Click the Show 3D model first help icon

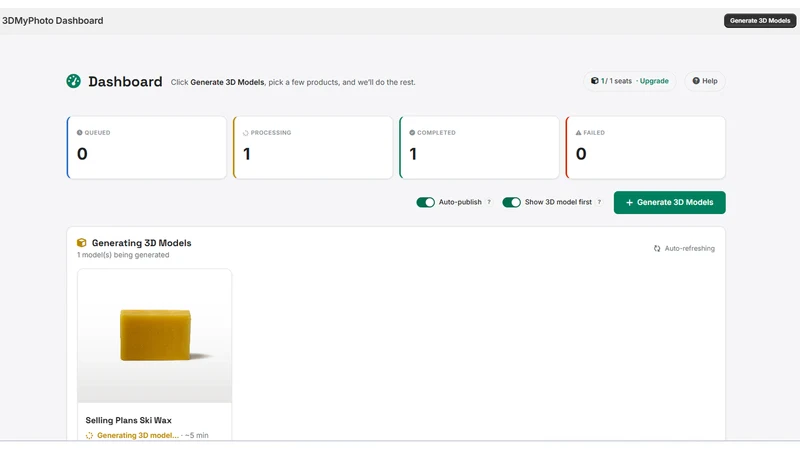[x=599, y=202]
